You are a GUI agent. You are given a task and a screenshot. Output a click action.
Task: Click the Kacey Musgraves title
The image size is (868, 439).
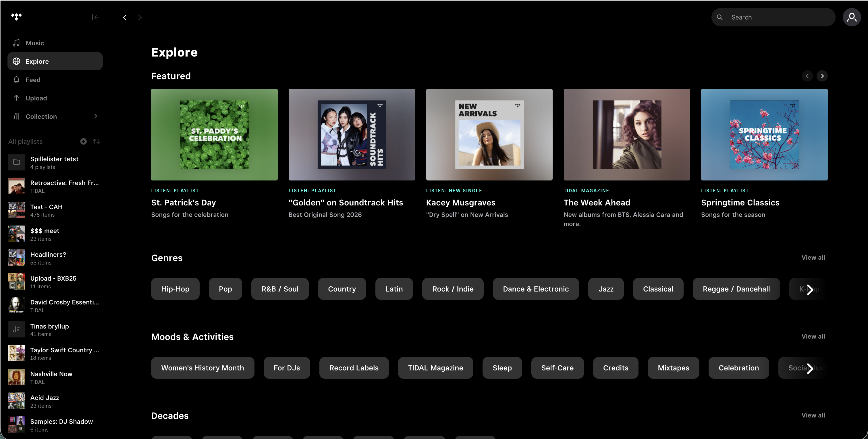tap(461, 203)
